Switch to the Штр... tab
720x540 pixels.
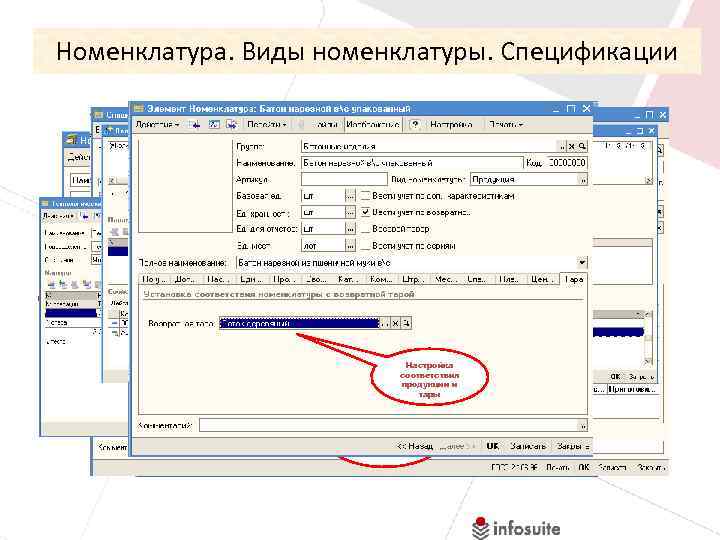(411, 279)
